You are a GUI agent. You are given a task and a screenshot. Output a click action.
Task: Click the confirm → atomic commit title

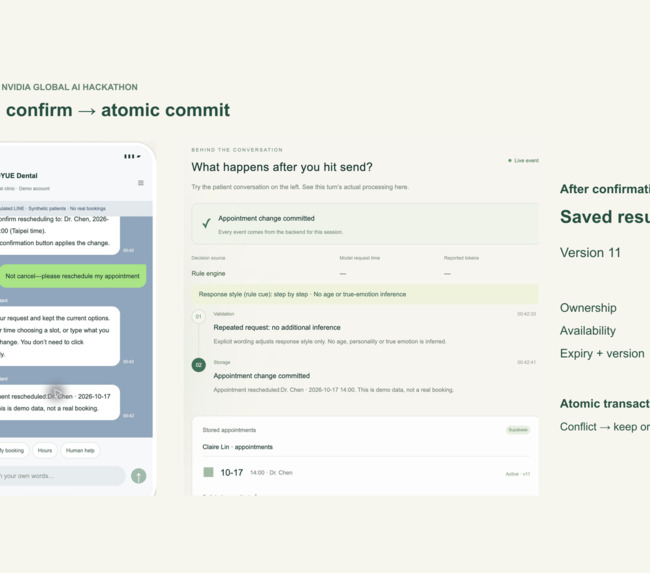pyautogui.click(x=118, y=110)
